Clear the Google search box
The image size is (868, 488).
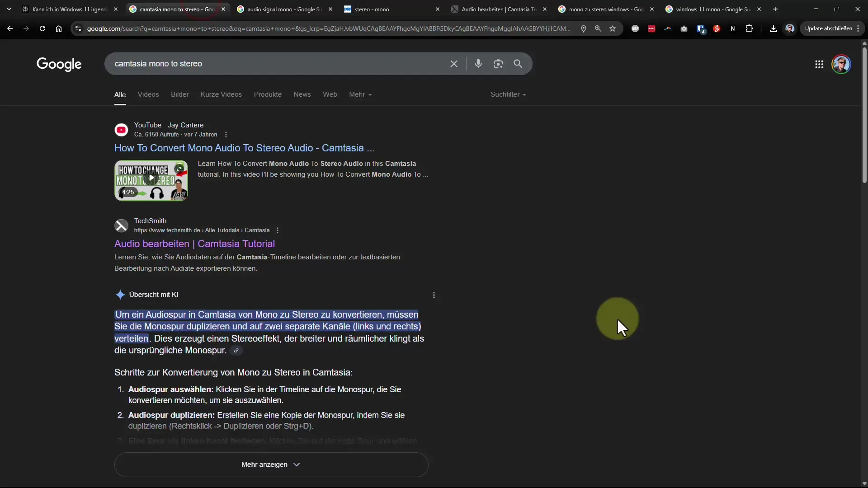(x=454, y=64)
